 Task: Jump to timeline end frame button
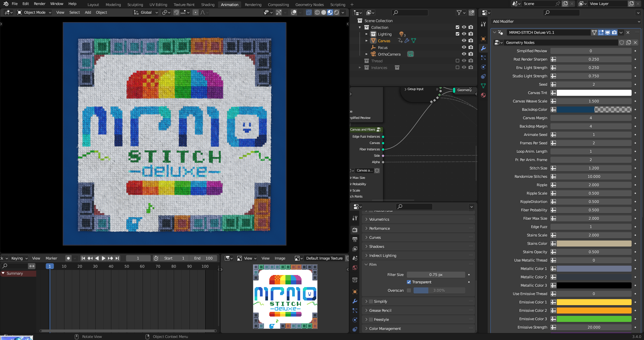pos(117,258)
